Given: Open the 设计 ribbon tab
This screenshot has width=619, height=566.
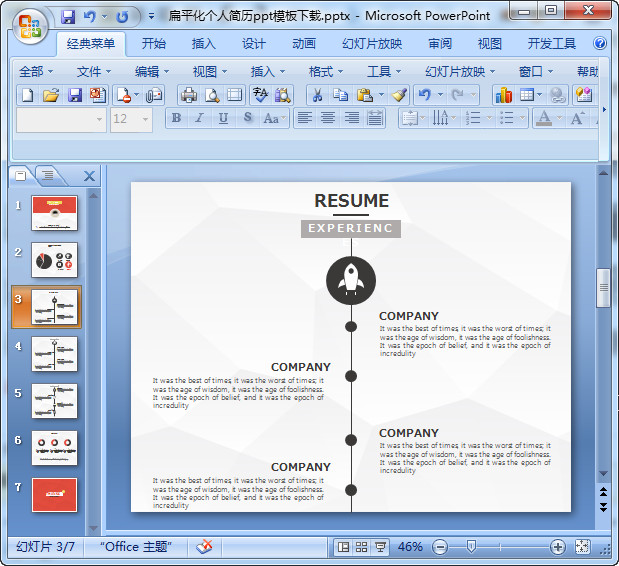Looking at the screenshot, I should [x=254, y=44].
